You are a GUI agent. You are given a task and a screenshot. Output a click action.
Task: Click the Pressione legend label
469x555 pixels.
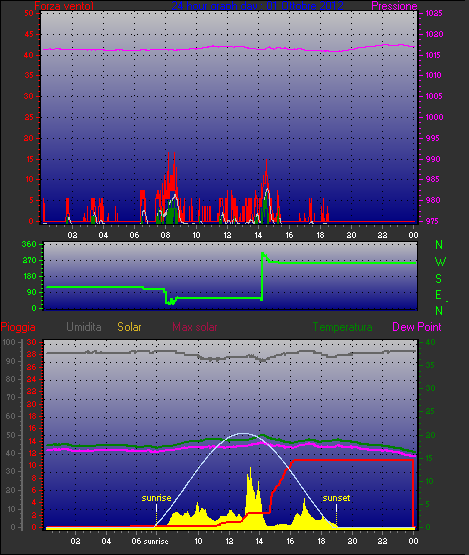coord(394,6)
